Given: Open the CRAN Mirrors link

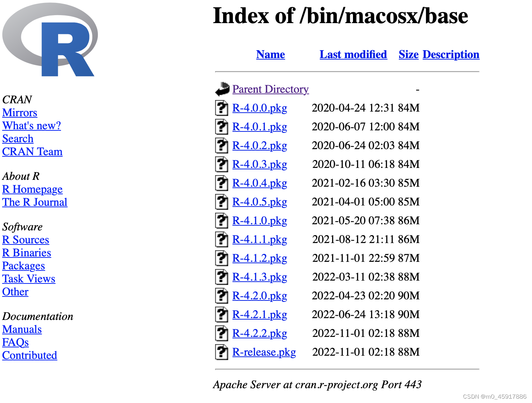Looking at the screenshot, I should tap(20, 113).
